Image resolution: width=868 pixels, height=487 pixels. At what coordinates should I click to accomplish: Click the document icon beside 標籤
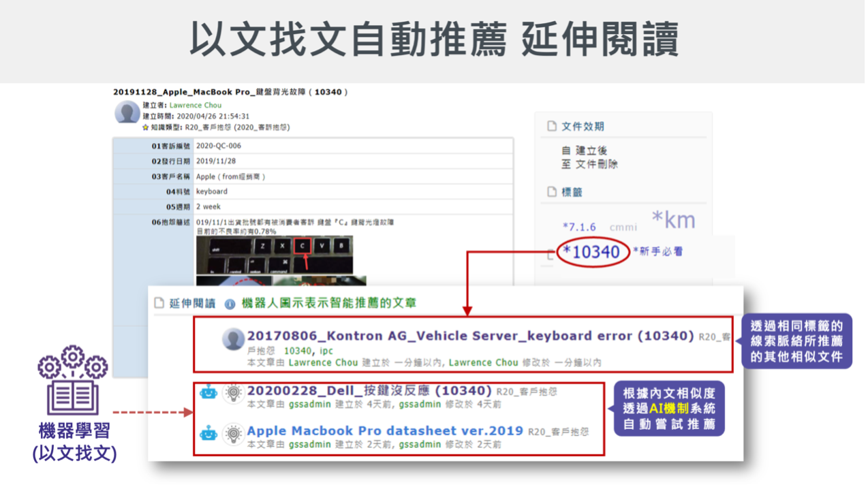(x=552, y=192)
